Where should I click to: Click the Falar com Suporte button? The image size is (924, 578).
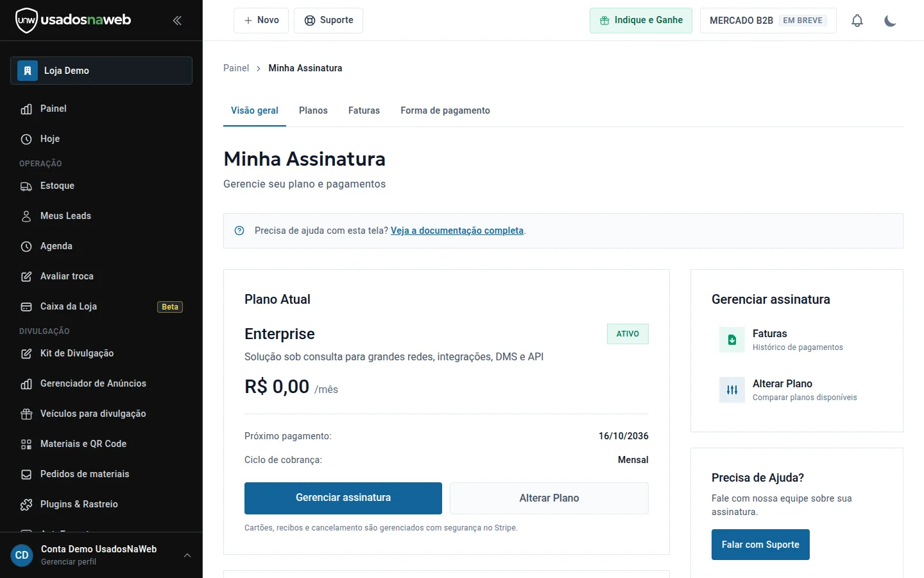(760, 545)
